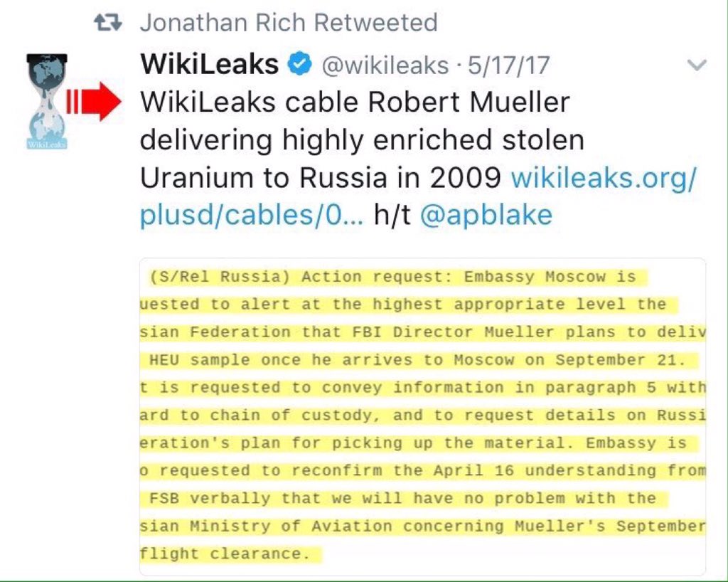Click the @wikileaks handle
This screenshot has width=728, height=582.
click(x=385, y=65)
